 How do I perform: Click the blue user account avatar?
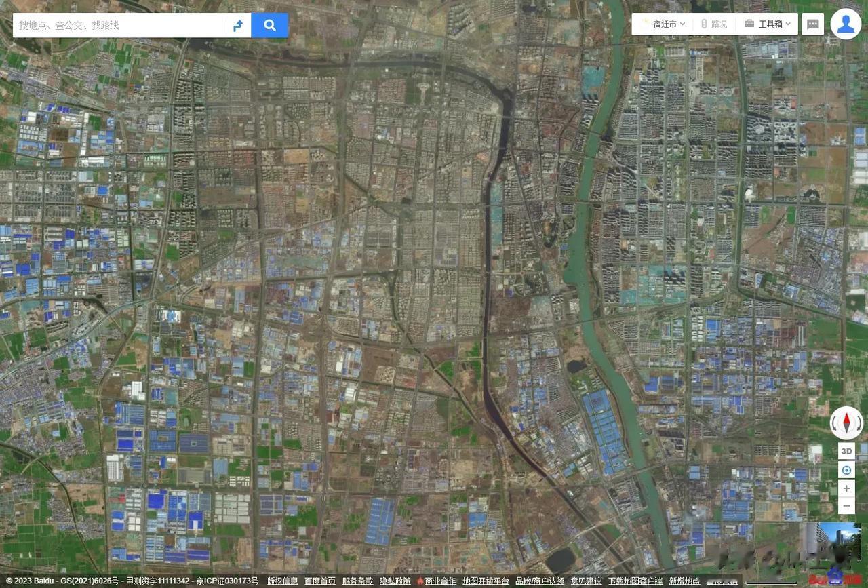(846, 24)
